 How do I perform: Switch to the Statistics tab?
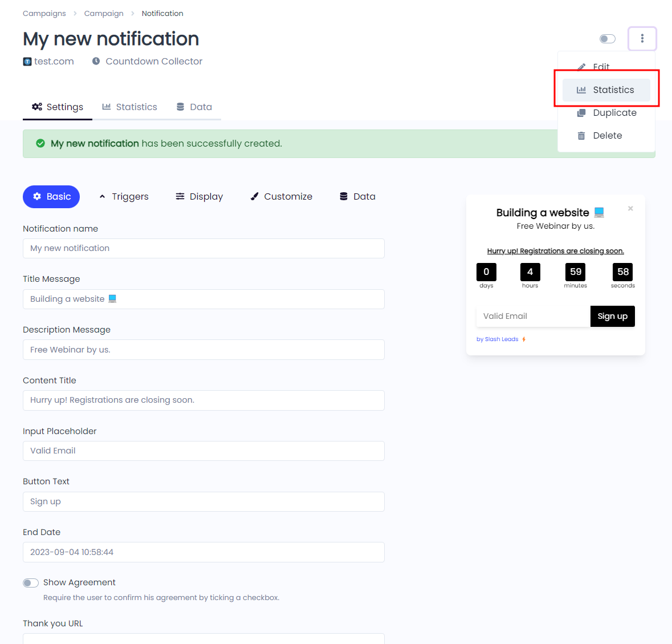[x=130, y=107]
